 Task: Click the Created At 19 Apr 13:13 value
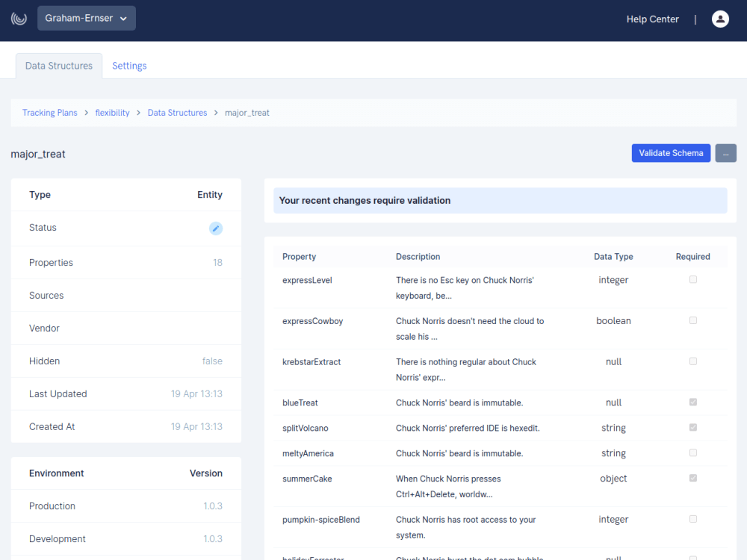coord(196,427)
